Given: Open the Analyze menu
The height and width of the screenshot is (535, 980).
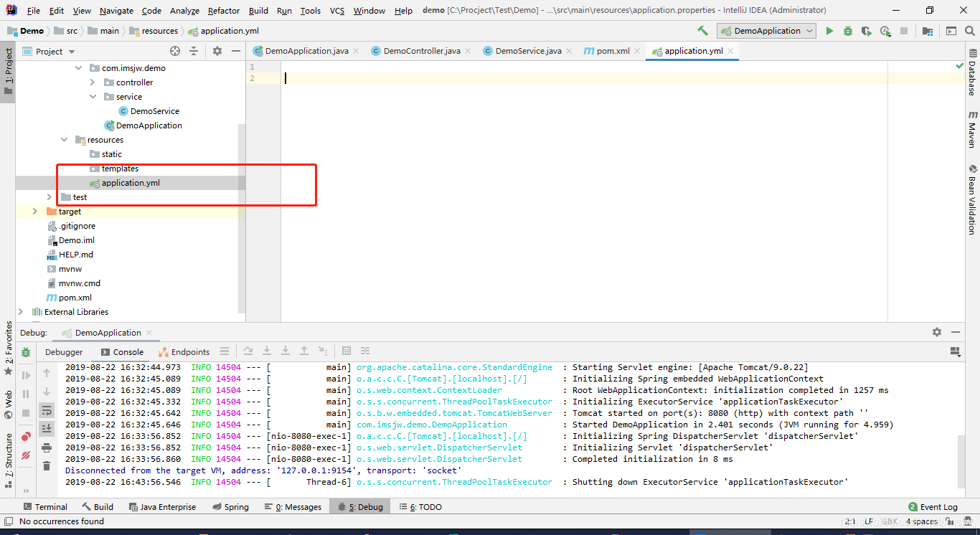Looking at the screenshot, I should pyautogui.click(x=185, y=11).
